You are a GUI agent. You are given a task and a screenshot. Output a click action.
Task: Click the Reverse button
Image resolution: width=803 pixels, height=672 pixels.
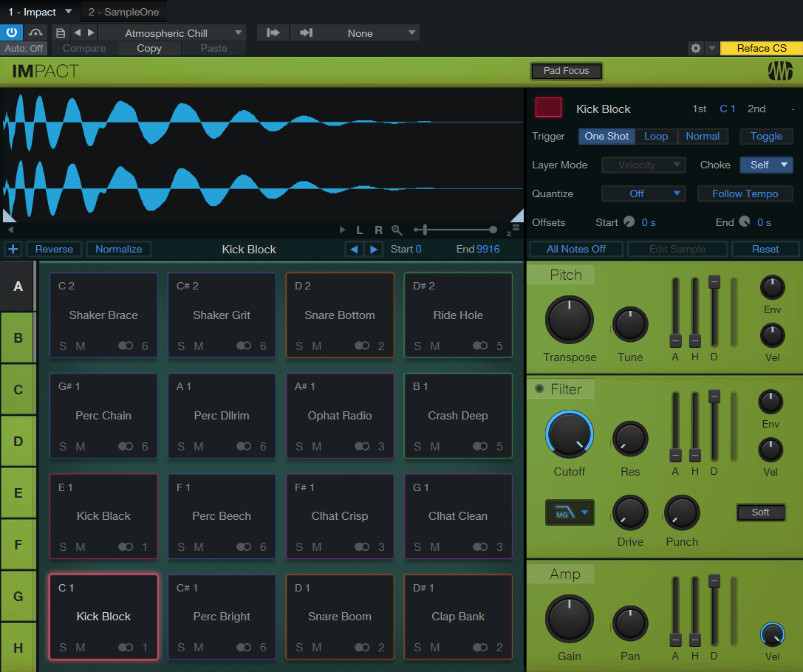tap(54, 250)
